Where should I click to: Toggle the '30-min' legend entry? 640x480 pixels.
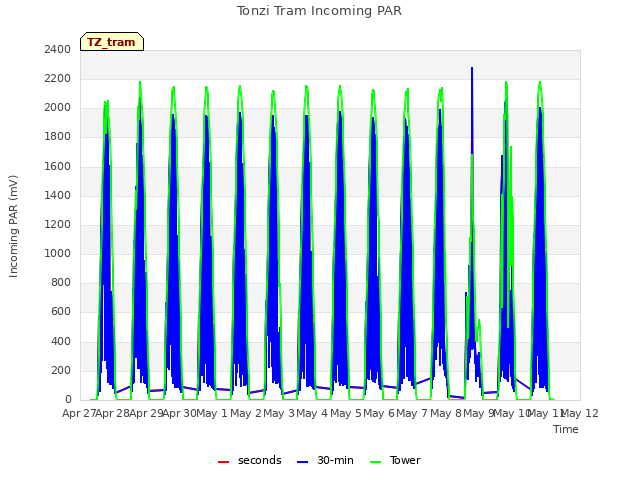click(325, 460)
